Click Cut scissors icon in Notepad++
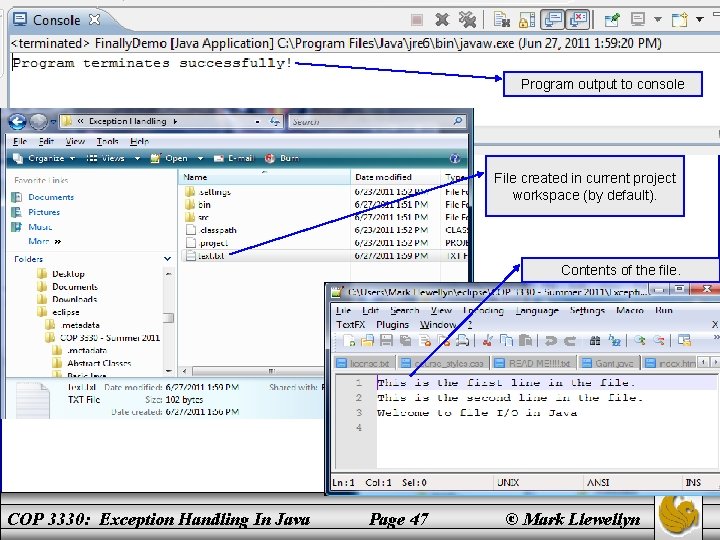720x540 pixels. (488, 341)
